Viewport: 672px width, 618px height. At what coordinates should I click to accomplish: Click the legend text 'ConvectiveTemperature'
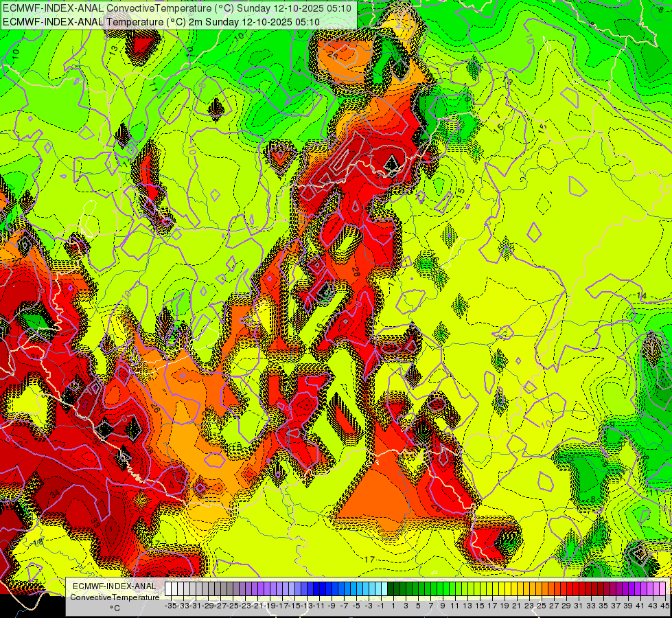tap(115, 597)
